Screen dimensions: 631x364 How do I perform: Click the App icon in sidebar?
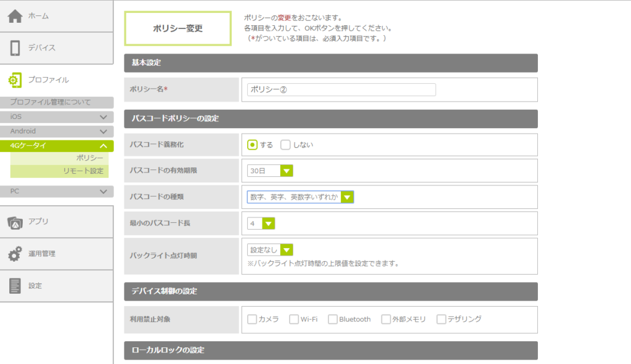pos(15,222)
